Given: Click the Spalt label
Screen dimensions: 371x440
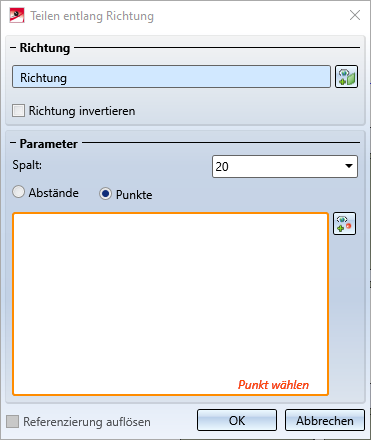Looking at the screenshot, I should tap(27, 165).
